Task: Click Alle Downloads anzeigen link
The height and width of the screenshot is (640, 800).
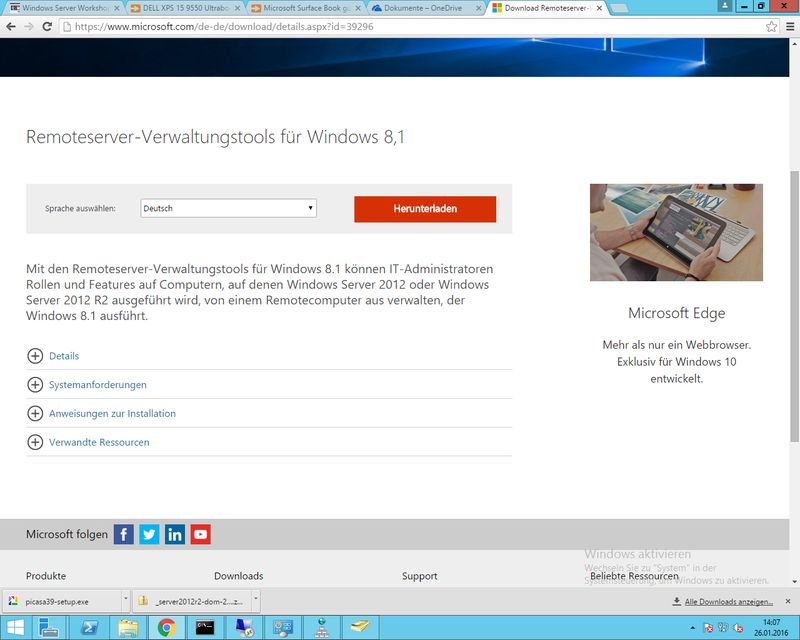Action: point(728,602)
